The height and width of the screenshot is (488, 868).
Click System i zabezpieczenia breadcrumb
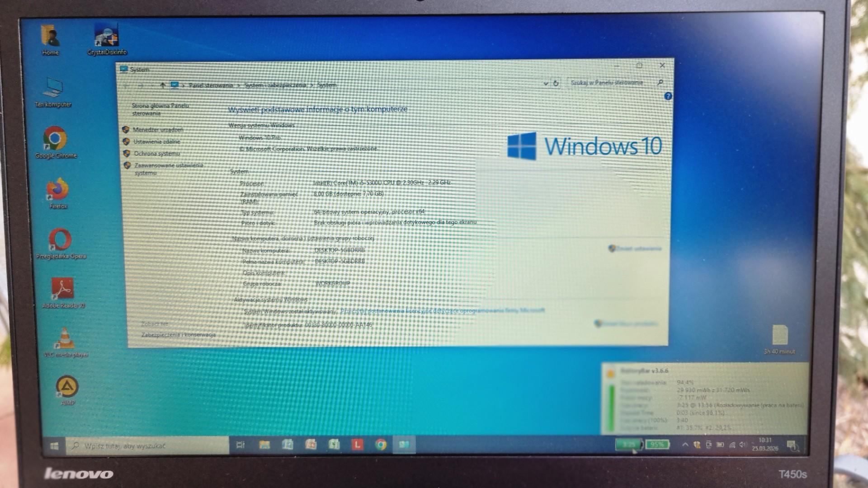click(x=275, y=85)
